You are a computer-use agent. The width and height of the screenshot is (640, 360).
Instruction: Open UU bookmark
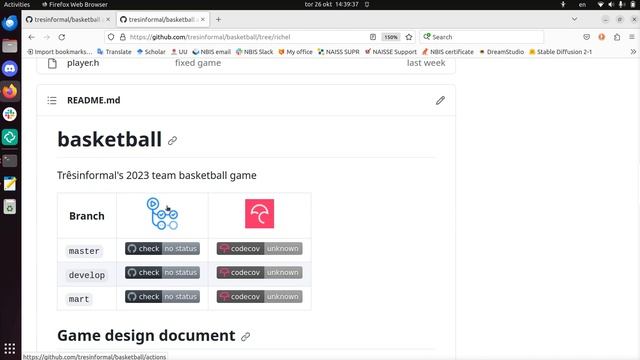(x=179, y=52)
